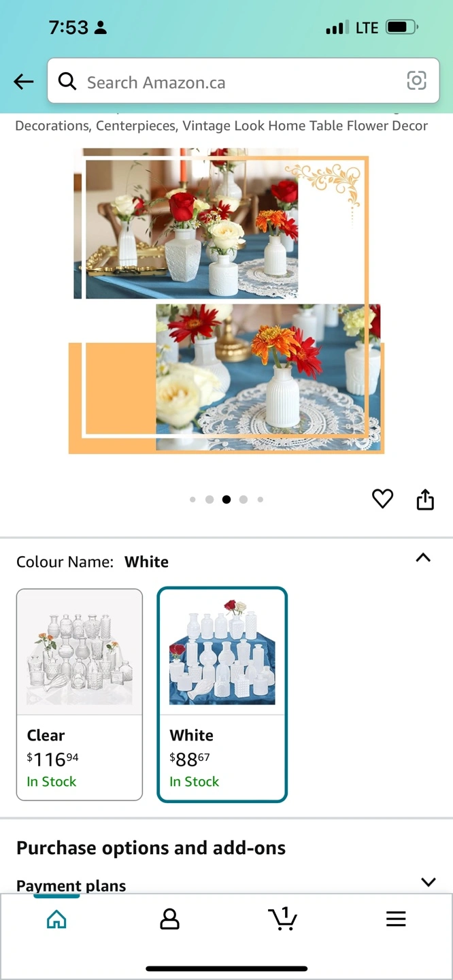Collapse the Colour Name section
The image size is (453, 980).
[423, 557]
